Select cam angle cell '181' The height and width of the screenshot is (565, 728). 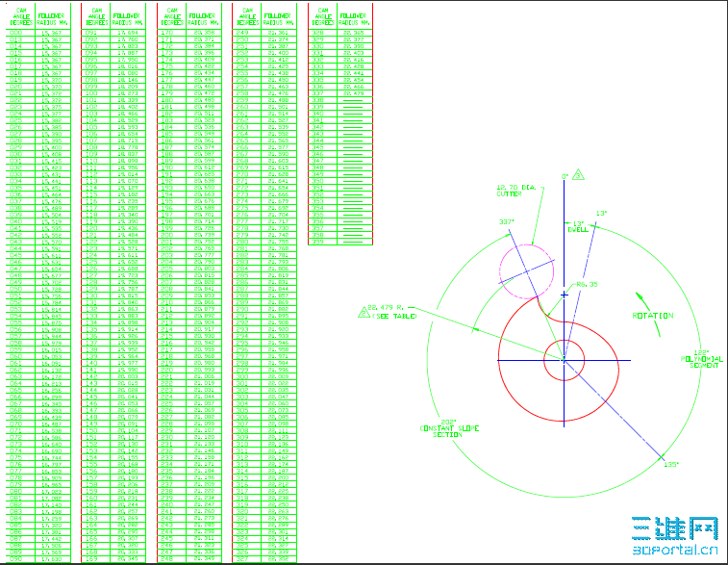click(x=172, y=107)
